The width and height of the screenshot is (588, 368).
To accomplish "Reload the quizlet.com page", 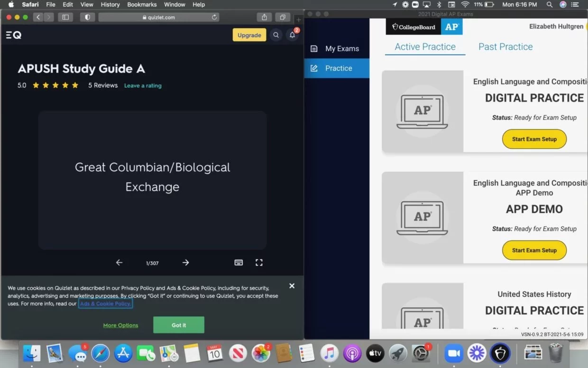I will click(x=214, y=18).
